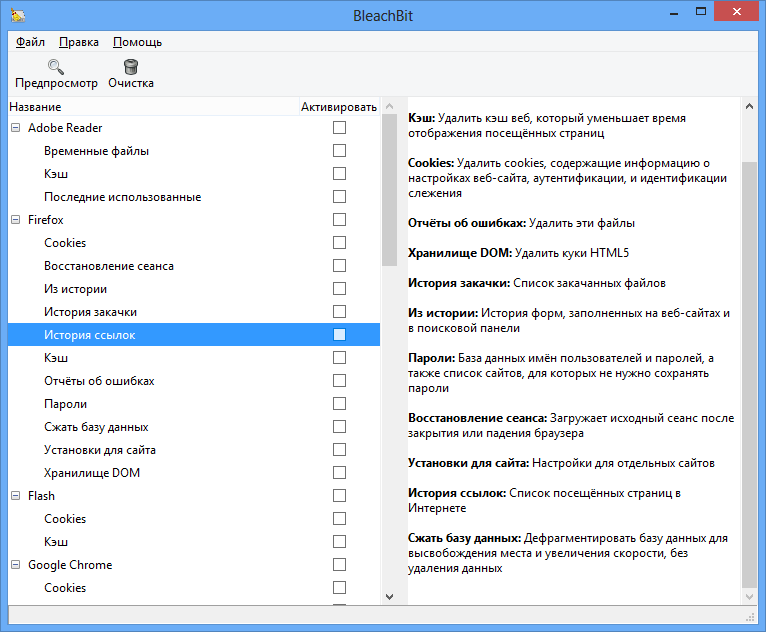Check the История закачки checkbox
766x632 pixels.
pyautogui.click(x=340, y=312)
